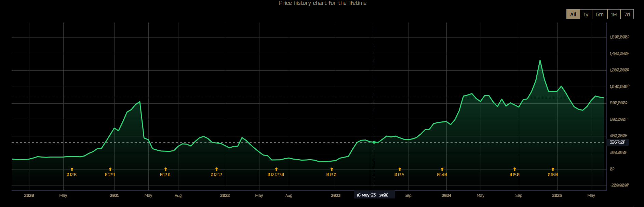Viewport: 644px width, 207px height.
Task: Click the 0.14.0 patch arrow marker
Action: coord(442,169)
